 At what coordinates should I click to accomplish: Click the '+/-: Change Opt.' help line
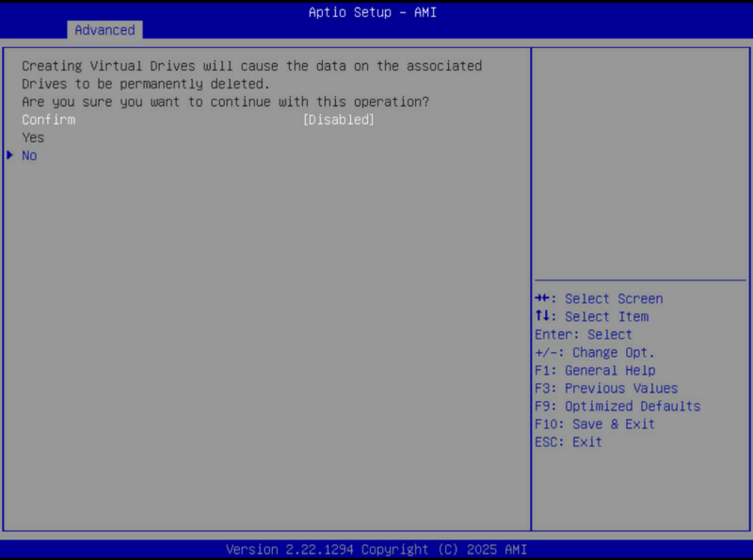[595, 353]
